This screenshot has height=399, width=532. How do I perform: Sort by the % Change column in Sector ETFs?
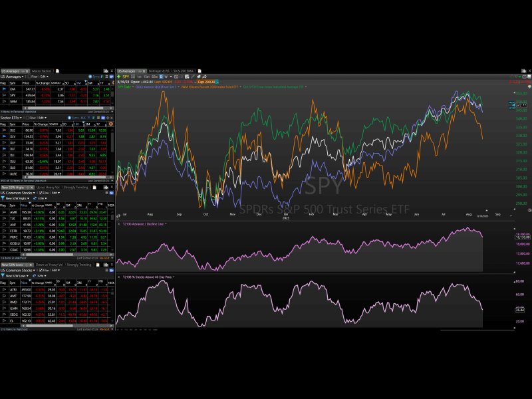(x=41, y=124)
